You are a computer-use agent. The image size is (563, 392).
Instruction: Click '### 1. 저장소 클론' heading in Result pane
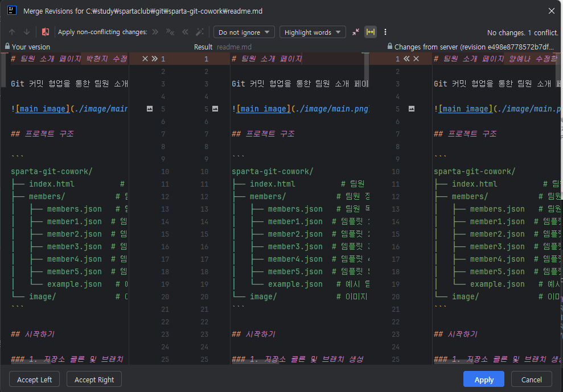pyautogui.click(x=298, y=359)
